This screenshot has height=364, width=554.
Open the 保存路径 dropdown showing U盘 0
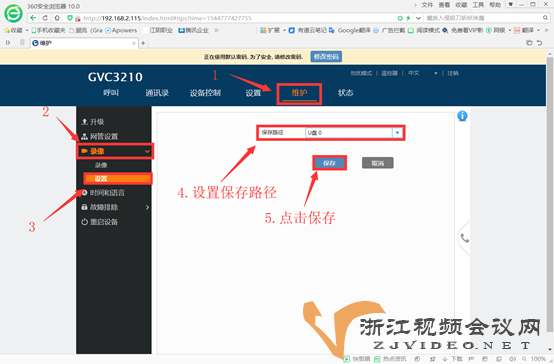[354, 133]
